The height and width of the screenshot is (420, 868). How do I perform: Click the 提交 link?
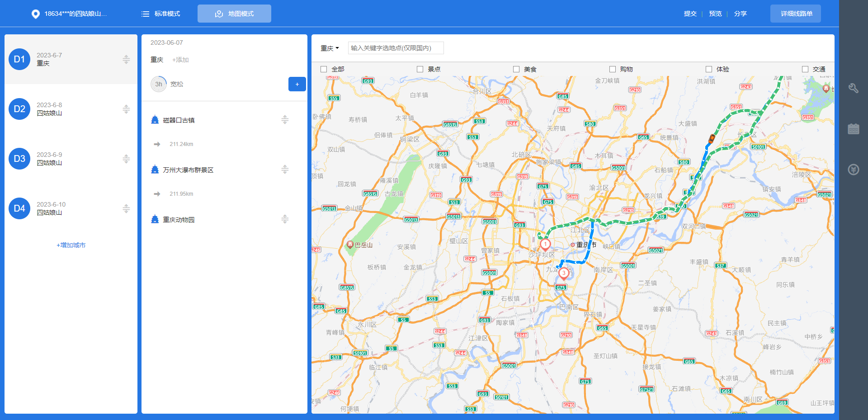(x=690, y=14)
